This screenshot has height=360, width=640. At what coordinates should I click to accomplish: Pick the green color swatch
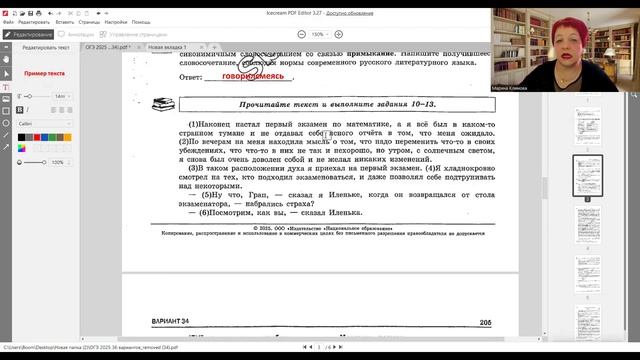coord(52,138)
